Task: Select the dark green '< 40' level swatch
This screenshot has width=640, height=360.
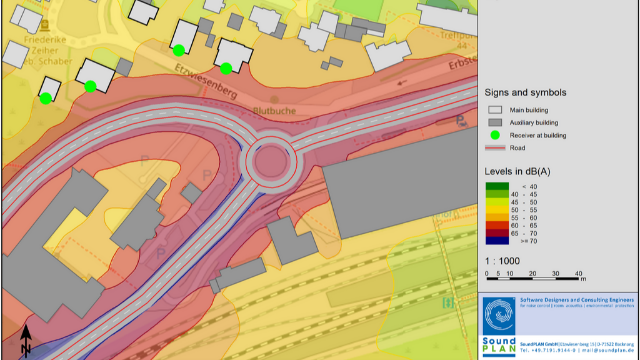Action: pos(497,187)
